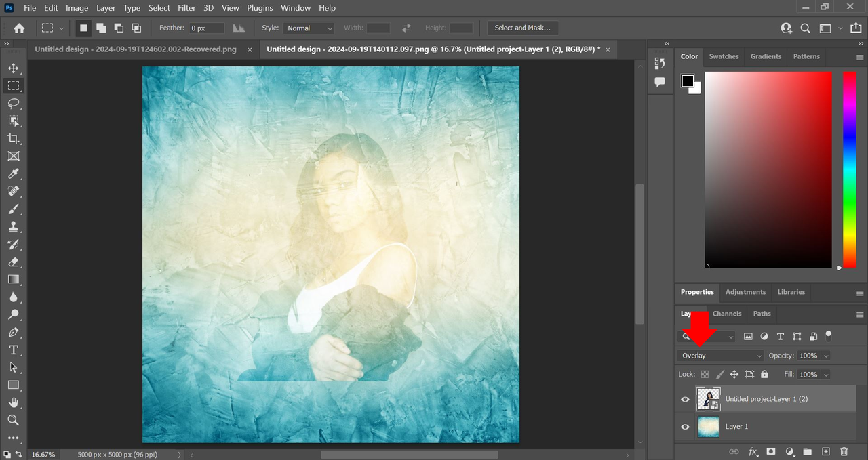Viewport: 868px width, 460px height.
Task: Toggle filter for pixel layers
Action: [748, 336]
